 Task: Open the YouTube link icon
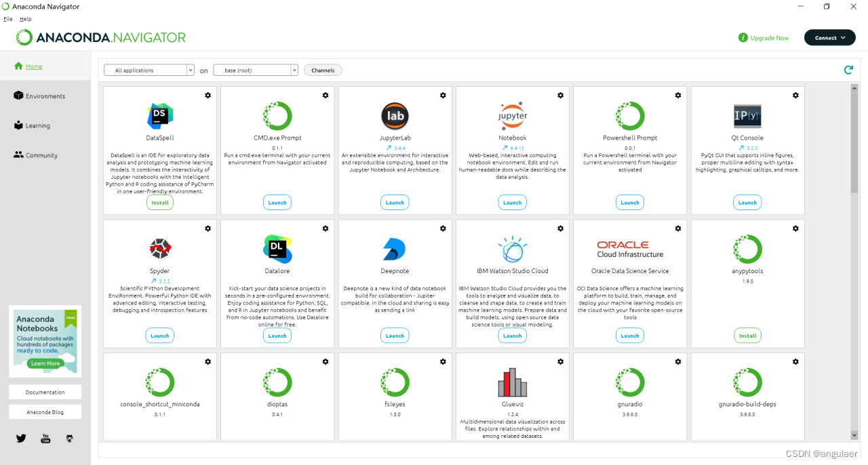point(45,439)
